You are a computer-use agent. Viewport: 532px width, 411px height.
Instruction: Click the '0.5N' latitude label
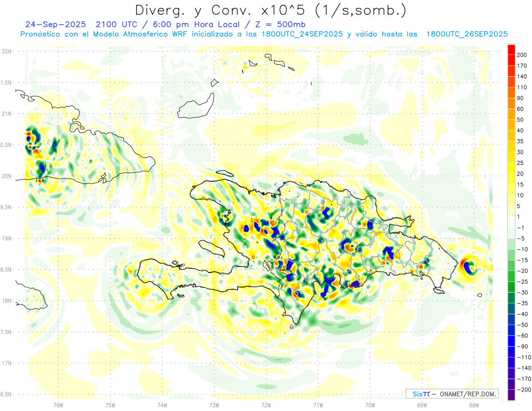6,145
